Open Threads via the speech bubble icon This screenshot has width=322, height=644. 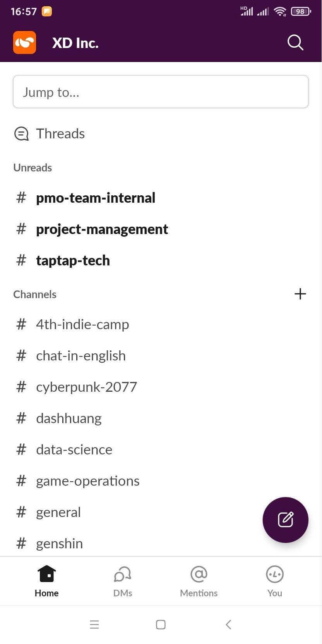click(x=21, y=134)
